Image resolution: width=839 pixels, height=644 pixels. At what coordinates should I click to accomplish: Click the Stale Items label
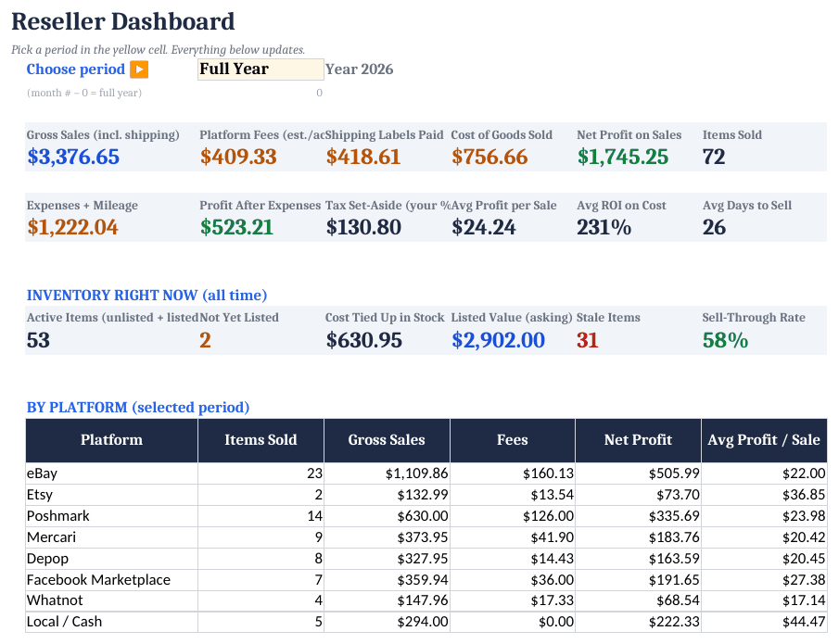click(x=608, y=318)
